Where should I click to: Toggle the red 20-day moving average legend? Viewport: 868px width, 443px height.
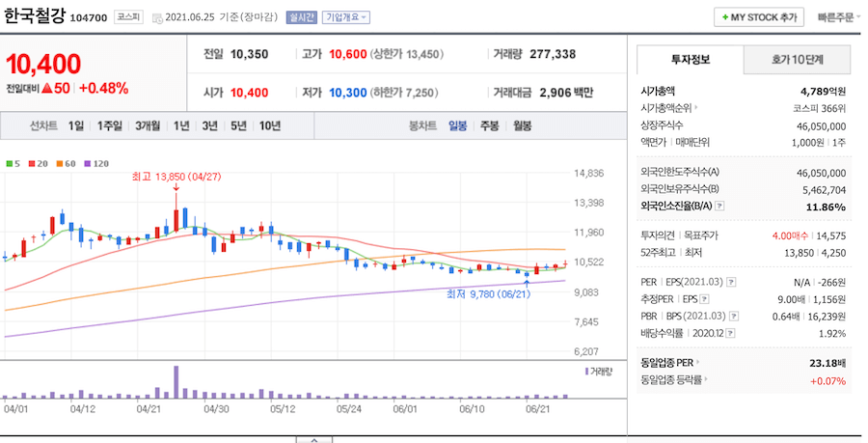39,164
